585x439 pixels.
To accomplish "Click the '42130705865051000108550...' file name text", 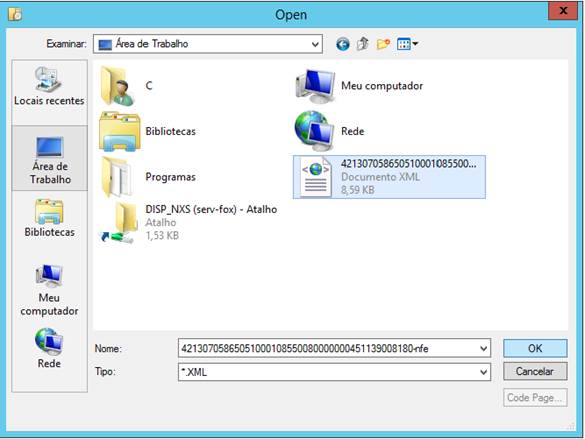I will 409,164.
